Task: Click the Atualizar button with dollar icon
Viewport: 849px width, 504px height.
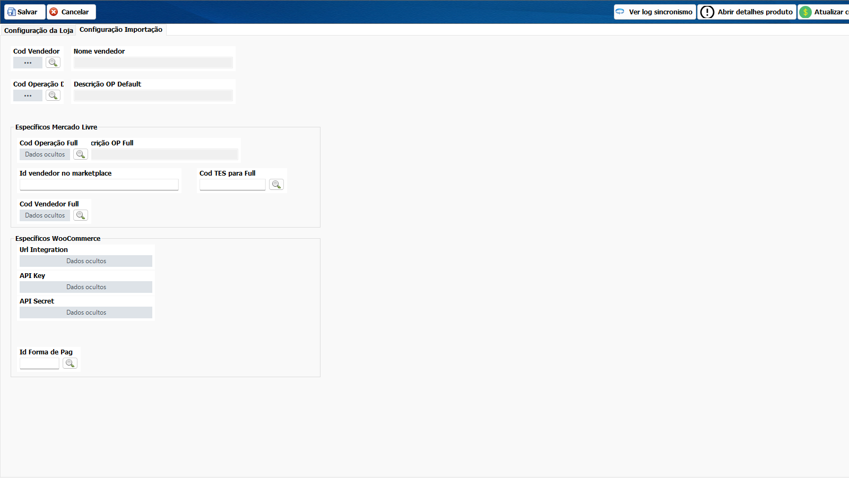Action: 824,12
